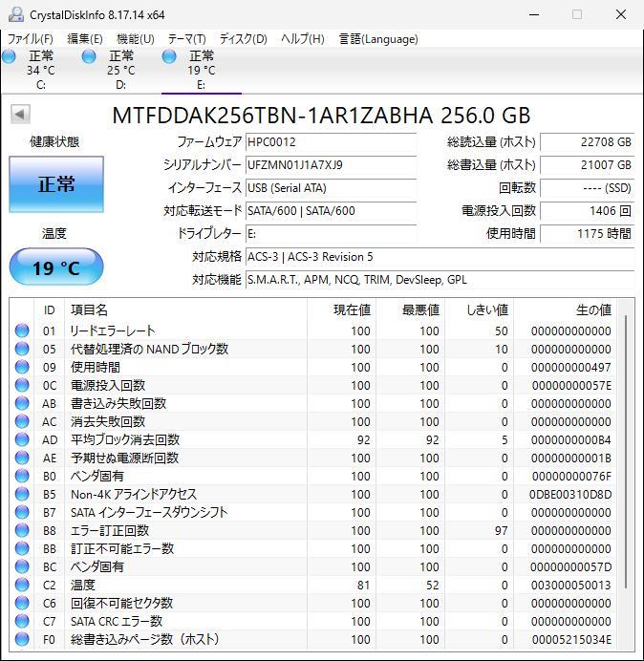Click the status orb of attribute C6 row
The height and width of the screenshot is (661, 644).
(x=22, y=603)
